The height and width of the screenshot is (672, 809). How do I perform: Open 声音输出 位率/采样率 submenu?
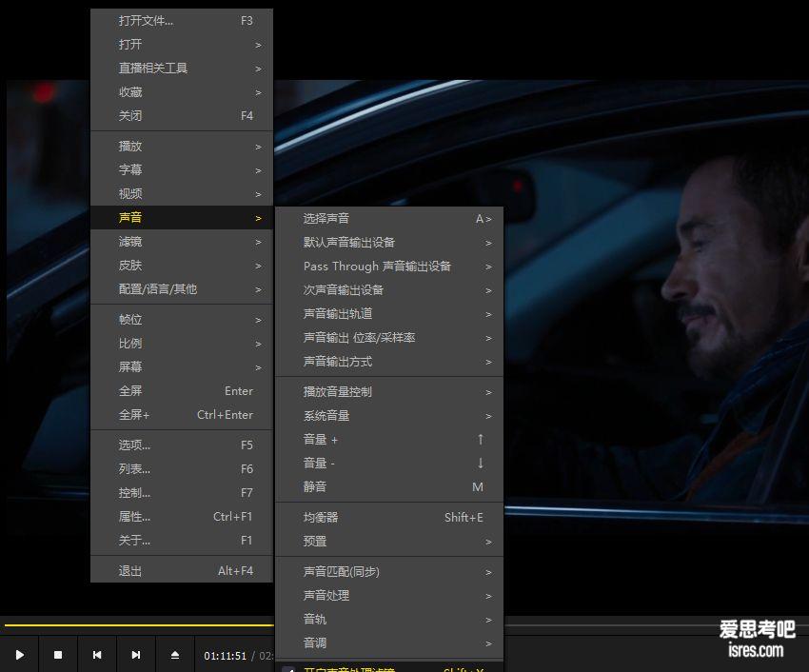tap(389, 338)
